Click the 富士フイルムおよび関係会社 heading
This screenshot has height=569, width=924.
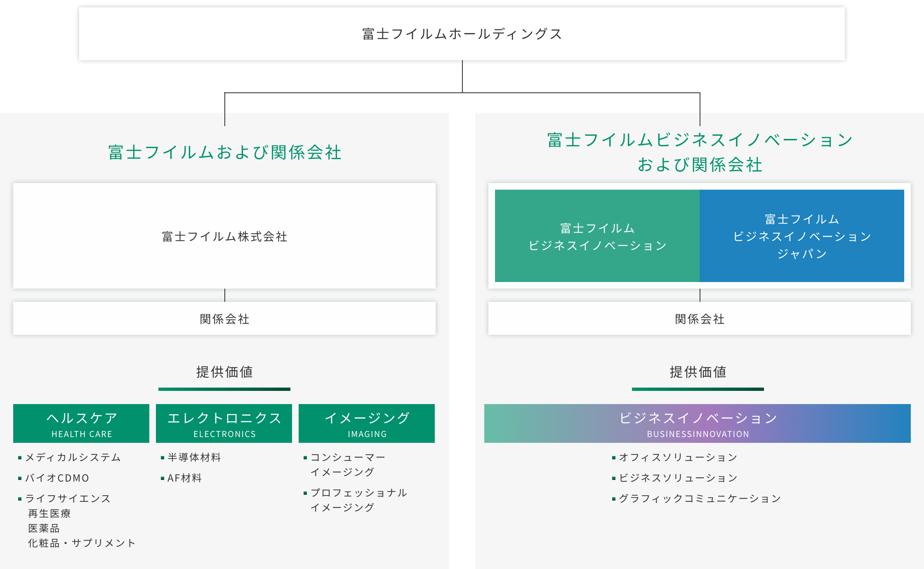point(225,152)
